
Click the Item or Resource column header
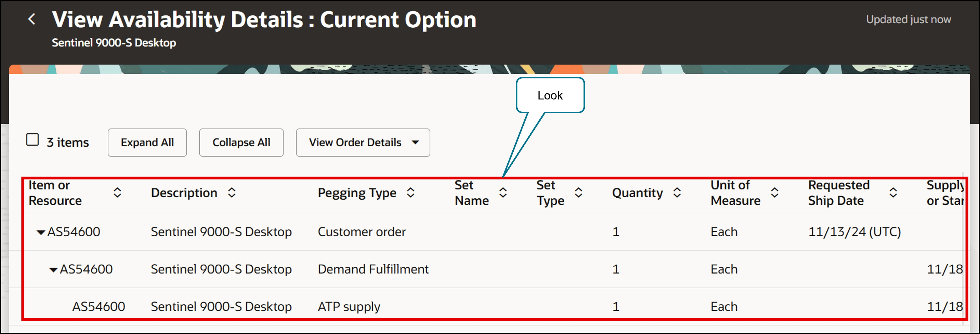pyautogui.click(x=55, y=192)
